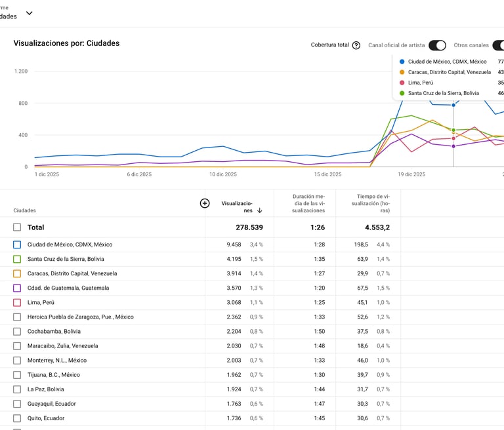Click the Cobertura total help question icon
The image size is (504, 430).
click(x=356, y=45)
